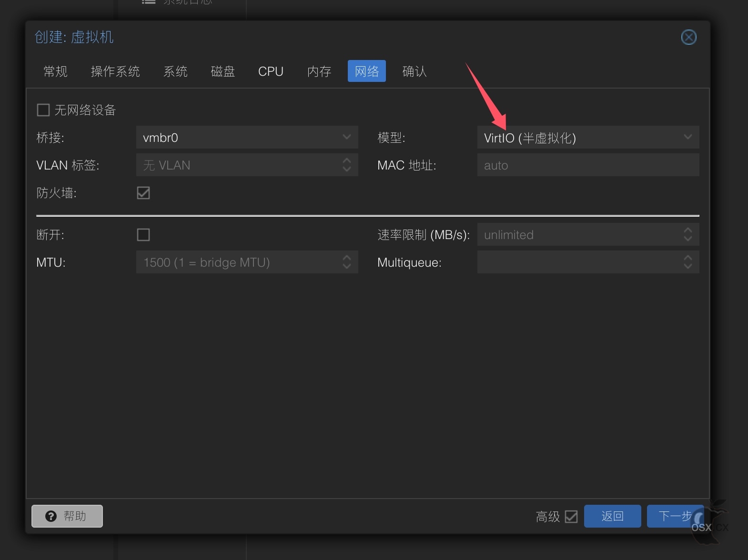Enable the 无网络设备 checkbox

(x=43, y=110)
